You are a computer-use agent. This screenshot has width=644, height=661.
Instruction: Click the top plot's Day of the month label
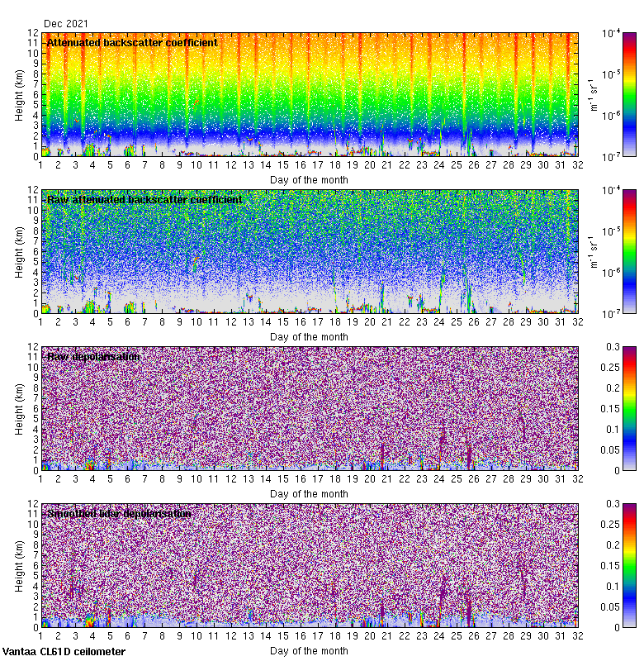309,179
